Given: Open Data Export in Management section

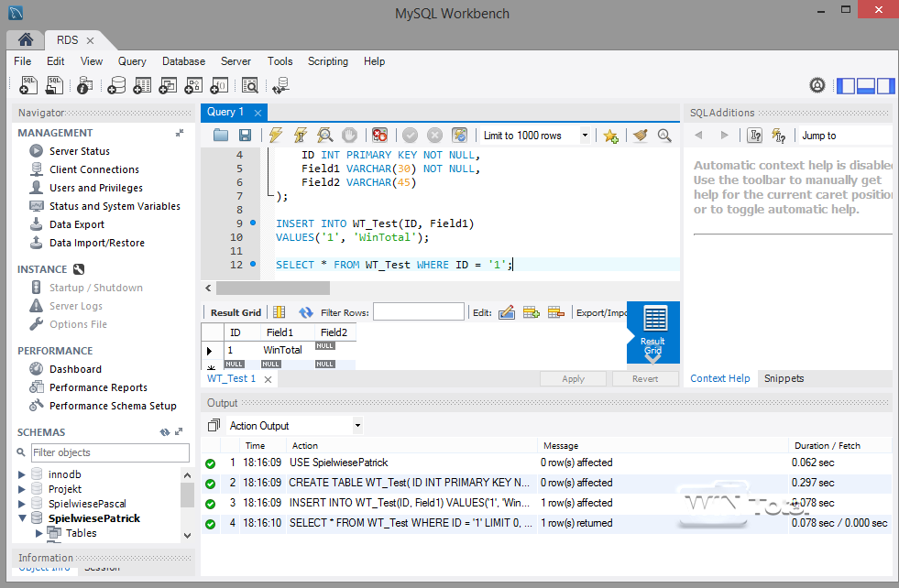Looking at the screenshot, I should pos(77,224).
